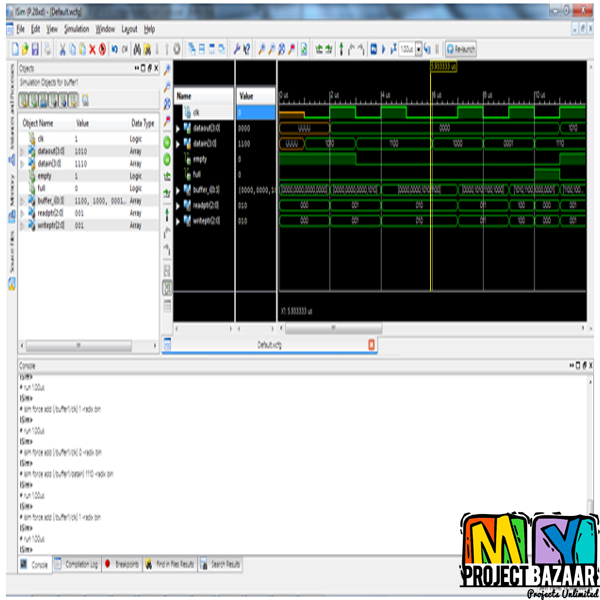Expand dataout[3:0] in the Objects list
The width and height of the screenshot is (600, 600).
24,149
